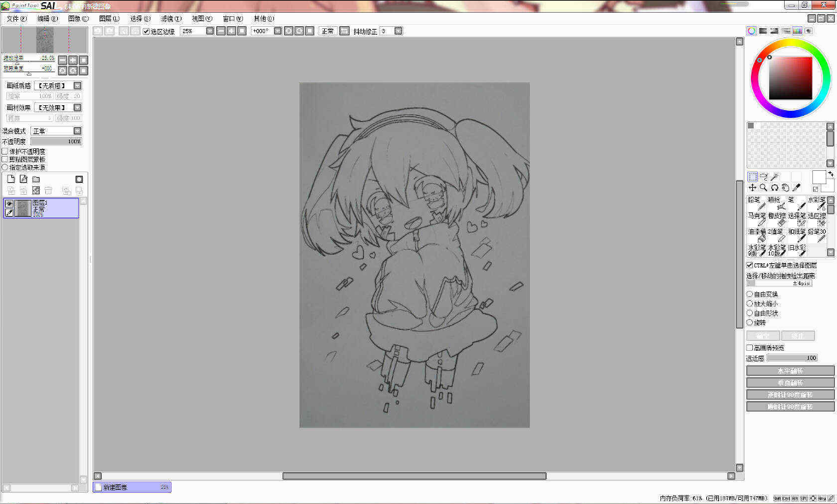Screen dimensions: 837x504
Task: Open the rotation angle dropdown
Action: [x=278, y=31]
